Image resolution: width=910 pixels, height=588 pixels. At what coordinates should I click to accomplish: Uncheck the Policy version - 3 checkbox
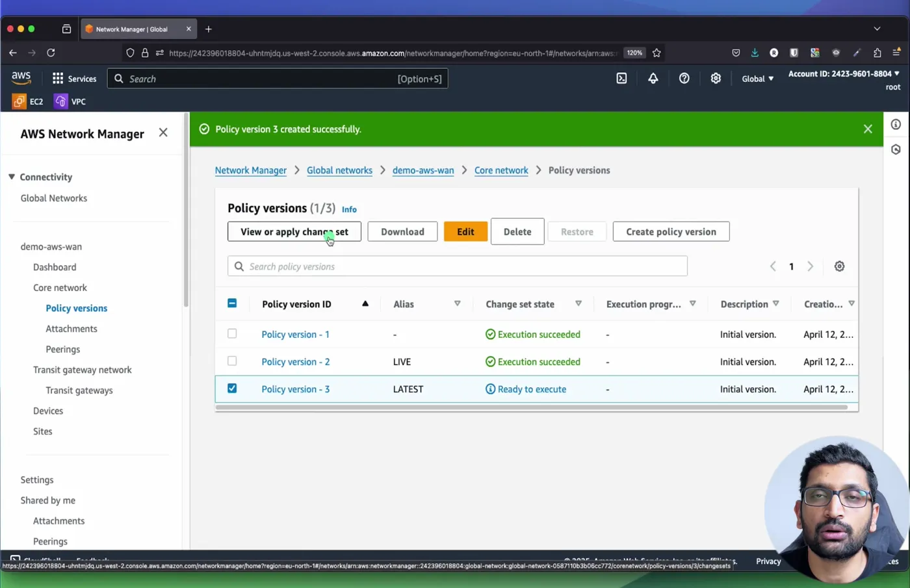coord(232,388)
